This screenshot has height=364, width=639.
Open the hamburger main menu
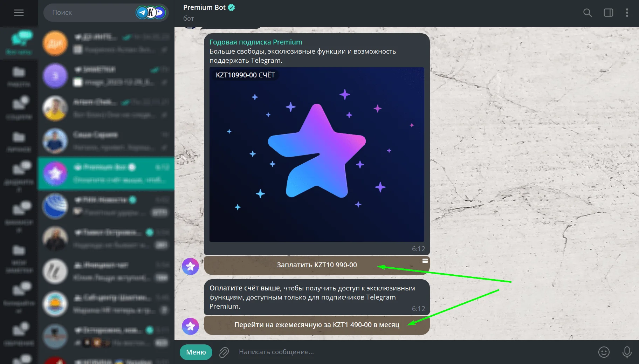point(19,13)
